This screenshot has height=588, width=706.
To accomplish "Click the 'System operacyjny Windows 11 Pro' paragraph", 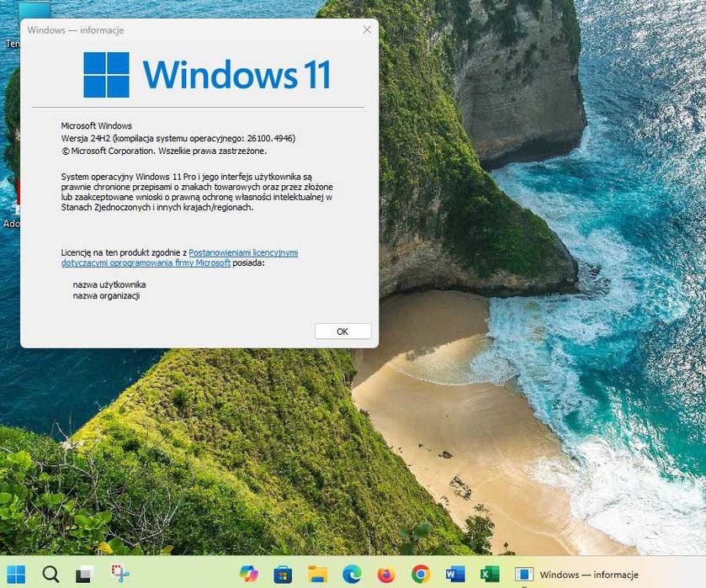I will pyautogui.click(x=197, y=192).
